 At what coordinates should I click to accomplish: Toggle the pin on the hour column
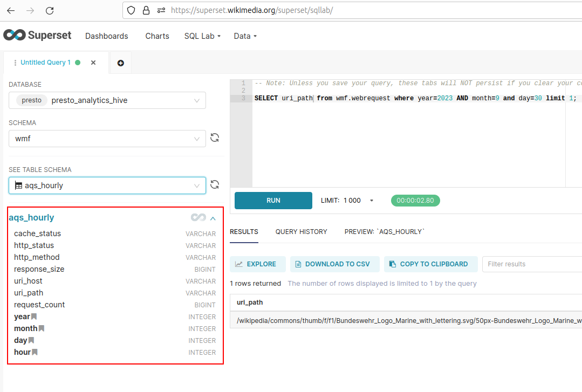34,352
